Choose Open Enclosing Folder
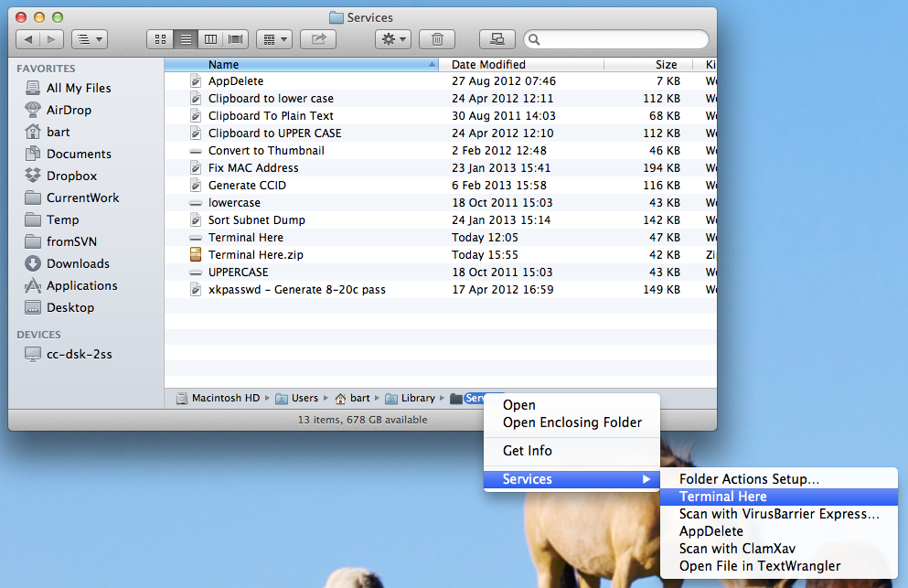Viewport: 908px width, 588px height. tap(572, 422)
